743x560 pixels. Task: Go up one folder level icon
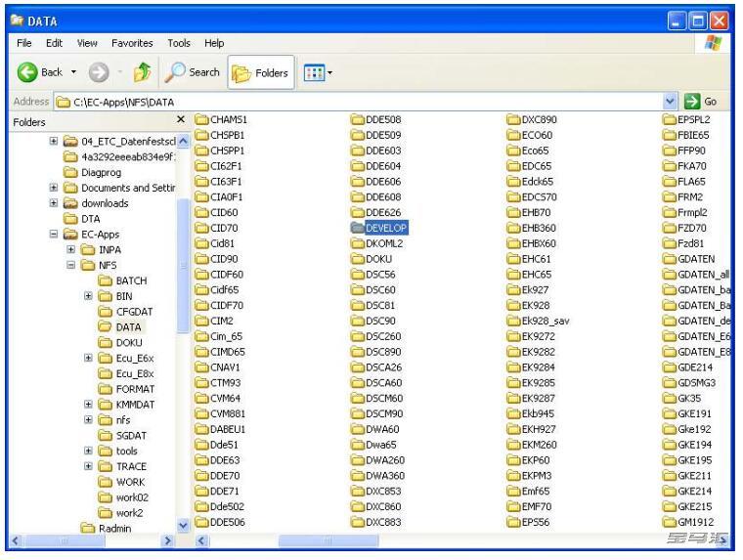pyautogui.click(x=142, y=72)
